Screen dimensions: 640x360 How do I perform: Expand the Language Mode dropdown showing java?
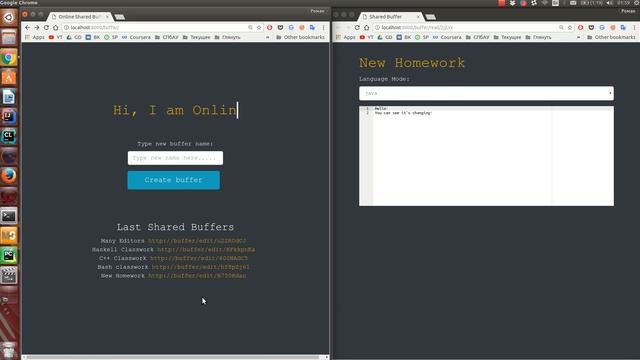pos(486,93)
